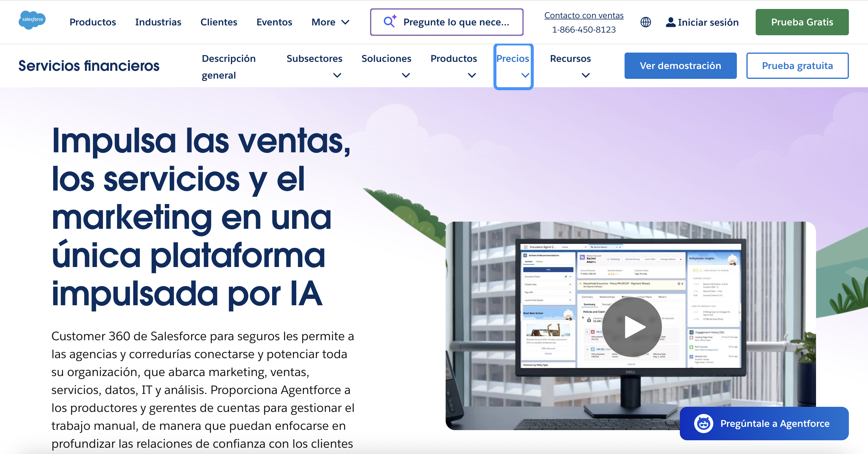
Task: Click the Agentforce robot avatar icon
Action: 703,423
